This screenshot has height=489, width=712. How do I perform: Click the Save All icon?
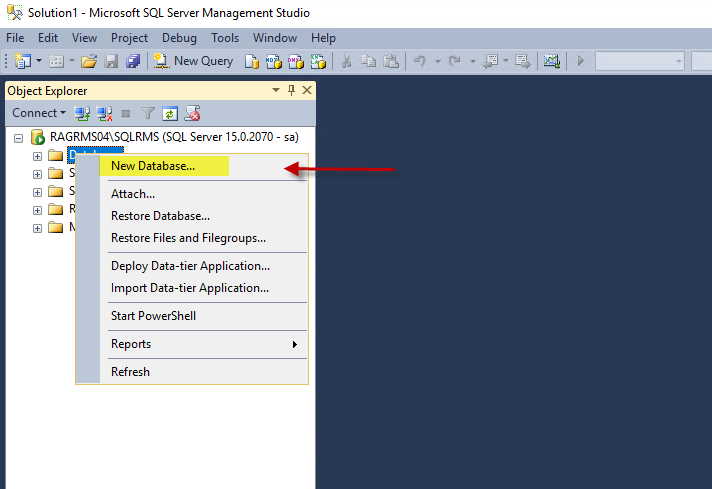(x=133, y=61)
